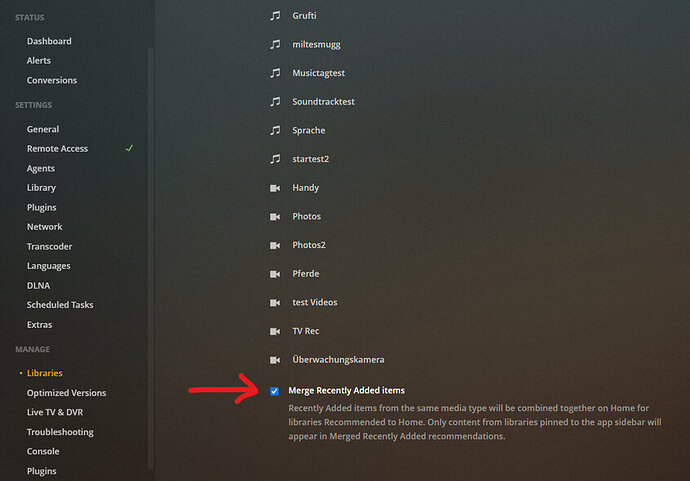Image resolution: width=690 pixels, height=481 pixels.
Task: Select the startest2 library name
Action: pos(311,159)
